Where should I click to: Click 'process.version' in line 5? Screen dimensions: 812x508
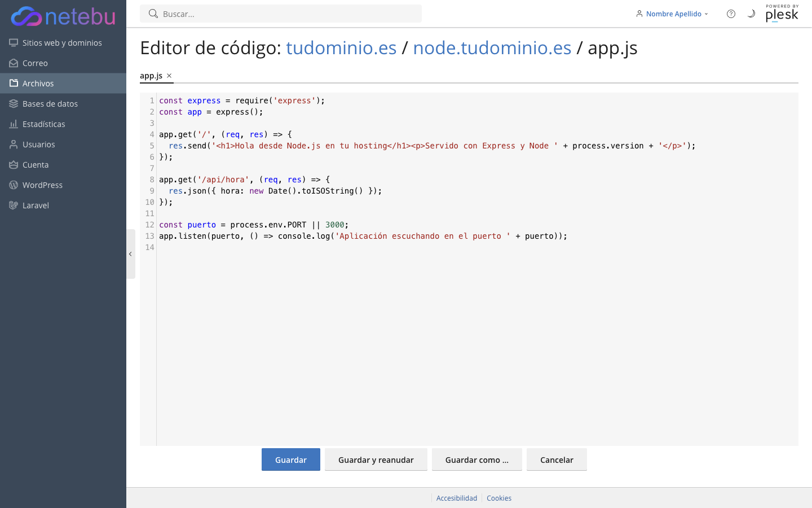[608, 146]
